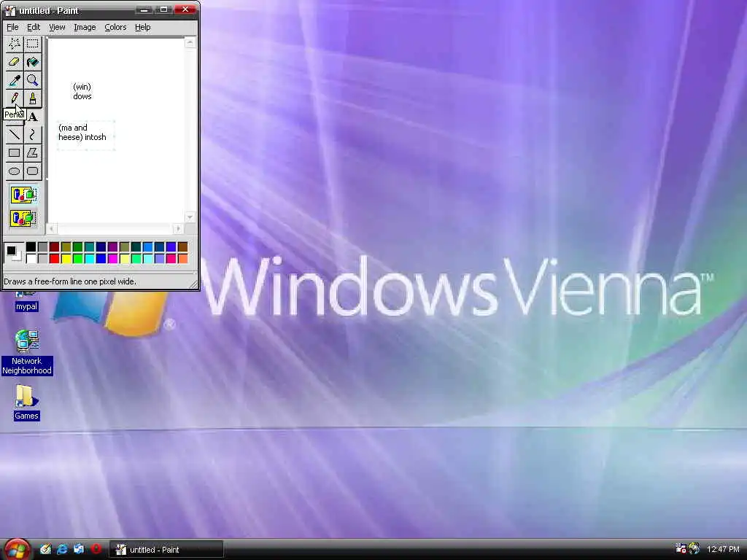This screenshot has height=560, width=747.
Task: Pick the black color swatch
Action: [31, 246]
